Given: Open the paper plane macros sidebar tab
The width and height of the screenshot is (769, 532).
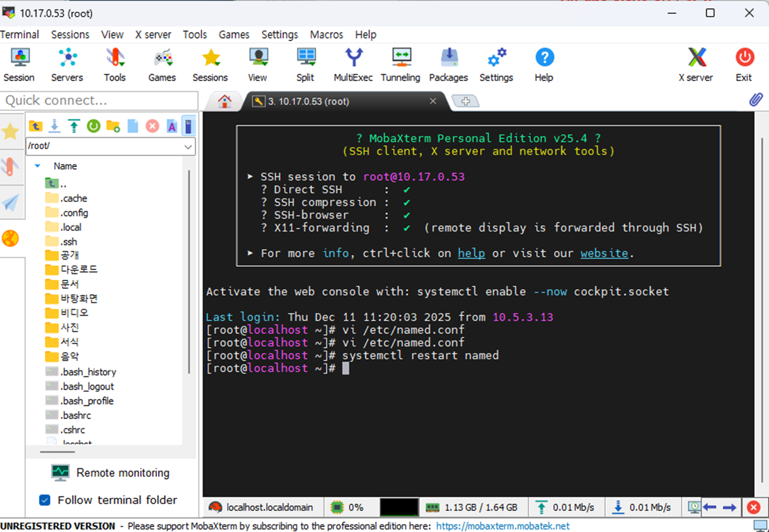Looking at the screenshot, I should coord(10,202).
